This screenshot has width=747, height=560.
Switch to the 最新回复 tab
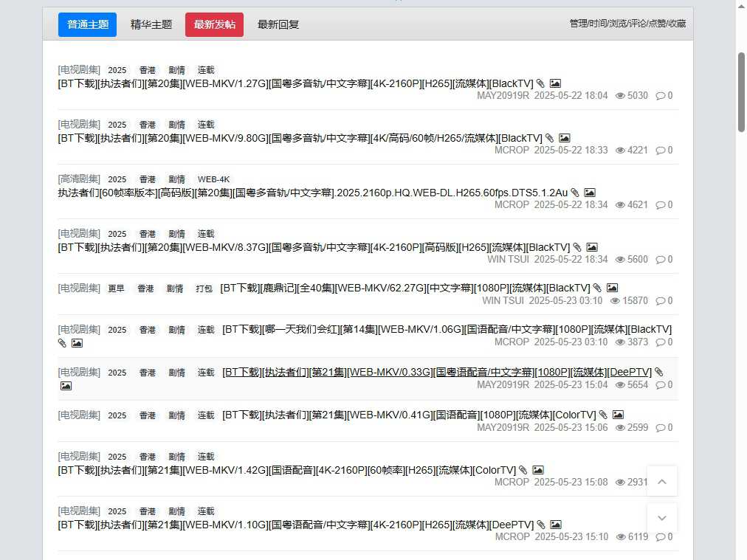coord(278,24)
